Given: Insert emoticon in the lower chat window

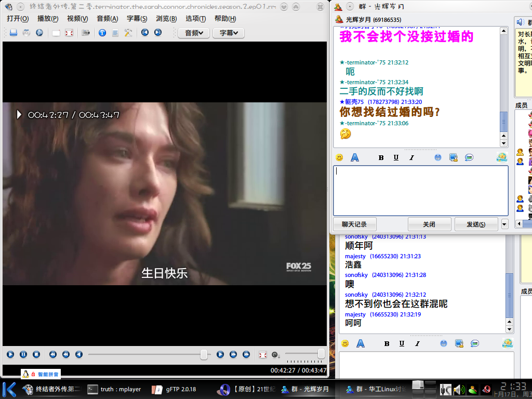Looking at the screenshot, I should point(345,344).
